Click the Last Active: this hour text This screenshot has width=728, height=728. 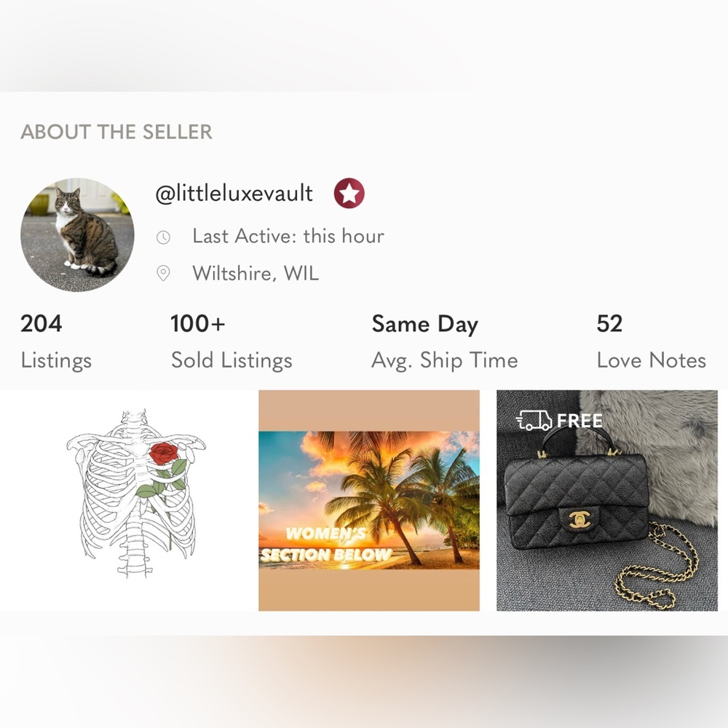pos(288,236)
